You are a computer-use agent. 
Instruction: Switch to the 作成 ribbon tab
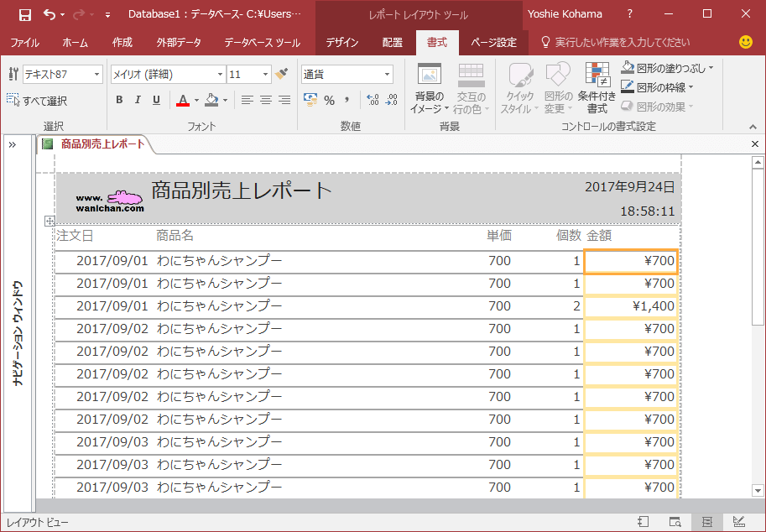pyautogui.click(x=122, y=43)
